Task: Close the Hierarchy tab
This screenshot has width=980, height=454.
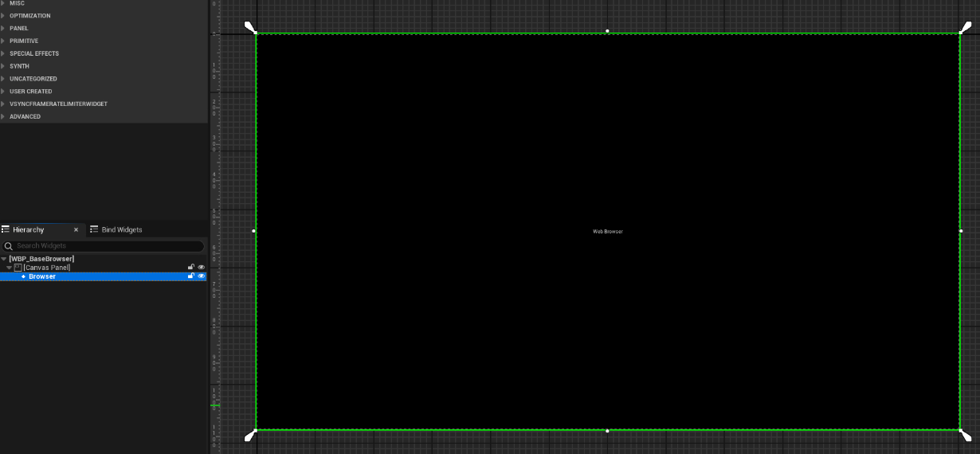Action: (x=76, y=229)
